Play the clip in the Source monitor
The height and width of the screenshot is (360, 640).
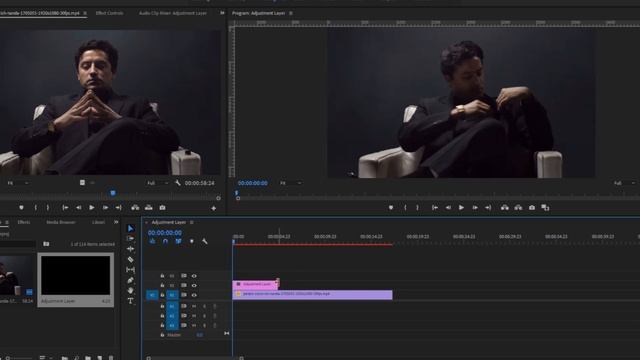pyautogui.click(x=92, y=208)
